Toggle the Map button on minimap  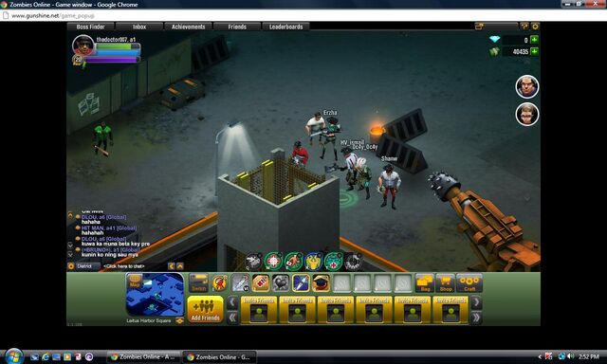tap(135, 281)
